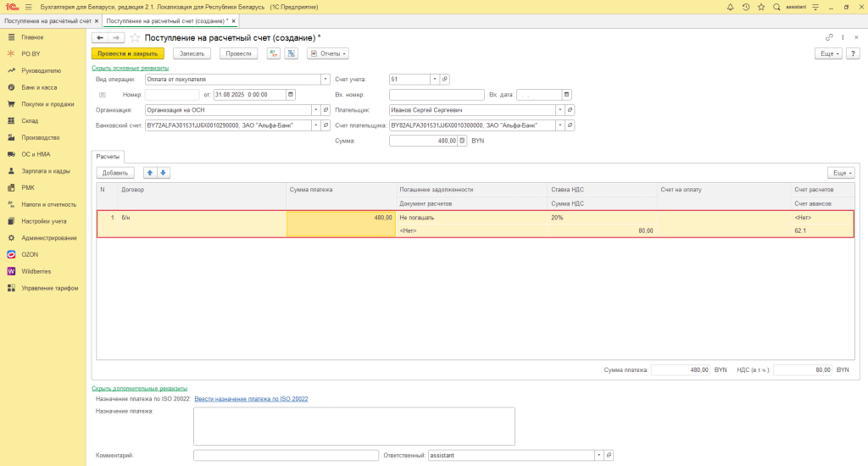Screen dimensions: 868x466
Task: Open document structure icon next to Дт/Кт
Action: pyautogui.click(x=292, y=53)
